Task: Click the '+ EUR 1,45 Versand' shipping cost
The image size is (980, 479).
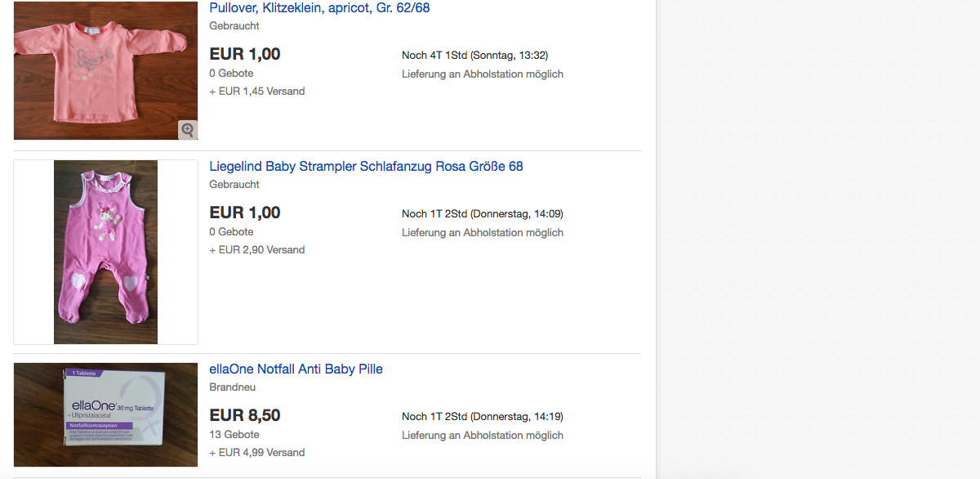Action: coord(257,92)
